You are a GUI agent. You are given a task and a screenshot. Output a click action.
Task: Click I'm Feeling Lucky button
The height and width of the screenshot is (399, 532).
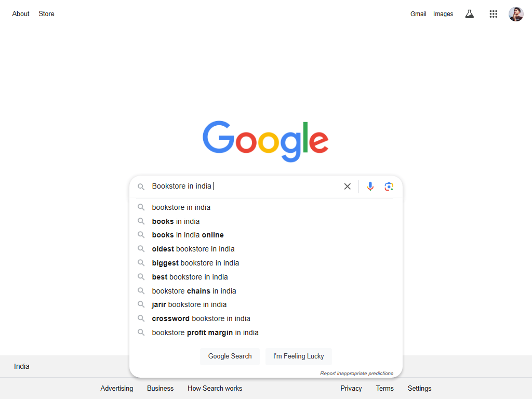tap(299, 356)
